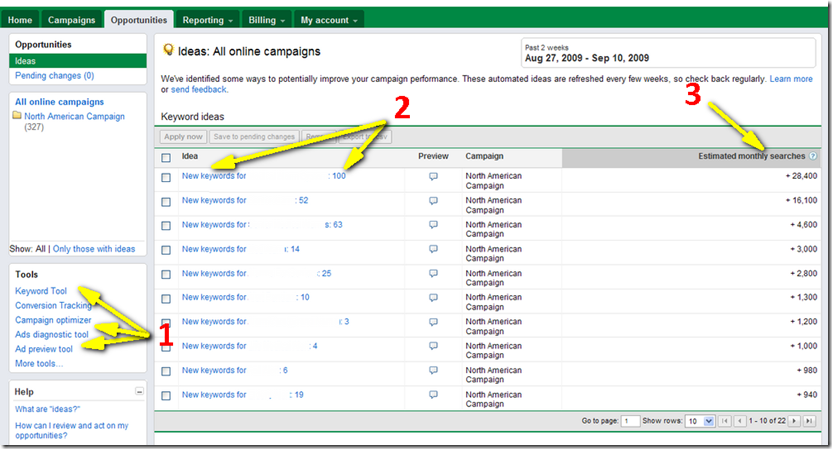Open preview icon for the +16,100 searches row

click(434, 201)
